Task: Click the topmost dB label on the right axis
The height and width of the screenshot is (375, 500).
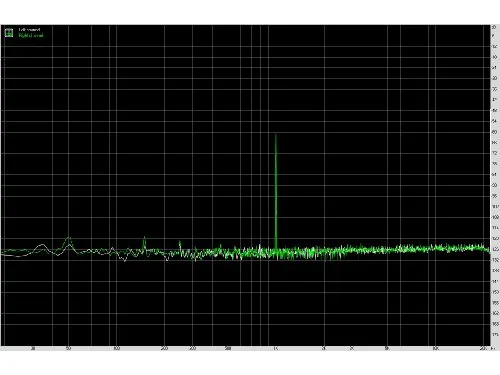Action: 494,27
